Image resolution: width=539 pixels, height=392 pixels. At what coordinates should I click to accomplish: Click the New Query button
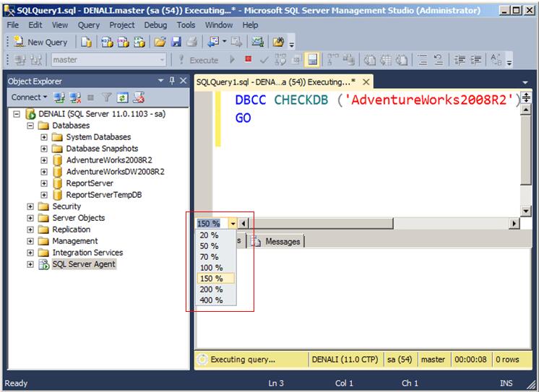pyautogui.click(x=40, y=43)
